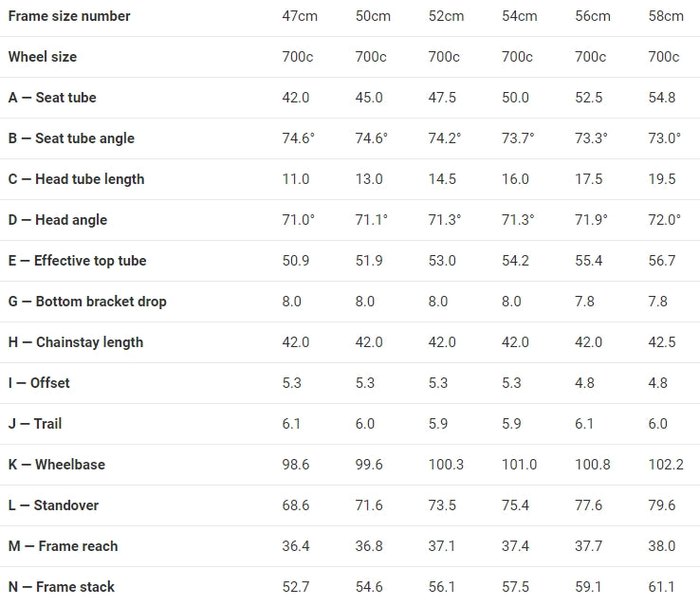This screenshot has height=606, width=700.
Task: Select the "A — Seat tube" row label
Action: 52,98
